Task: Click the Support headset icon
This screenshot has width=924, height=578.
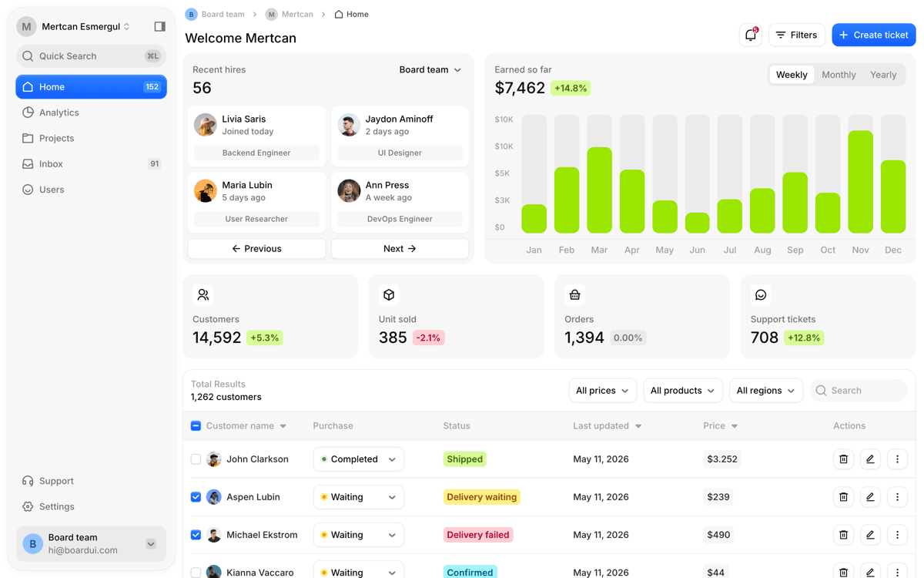Action: (28, 481)
